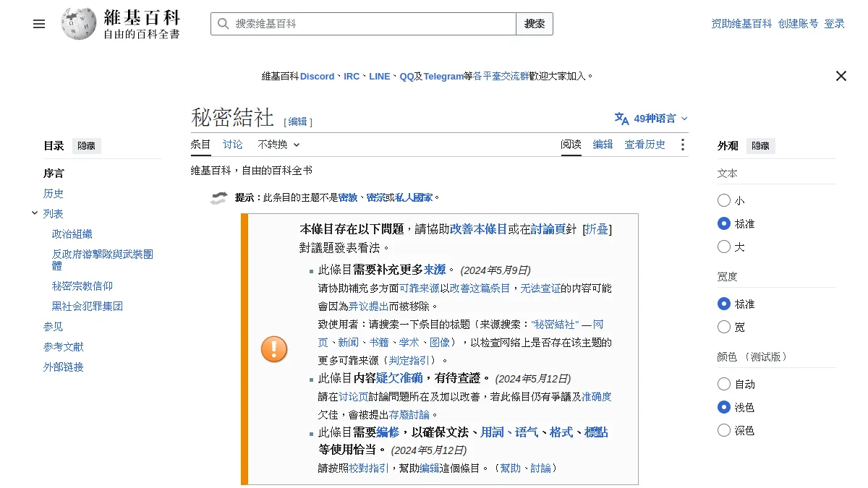Viewport: 868px width, 488px height.
Task: Select automatic color mode 自动
Action: [x=724, y=384]
